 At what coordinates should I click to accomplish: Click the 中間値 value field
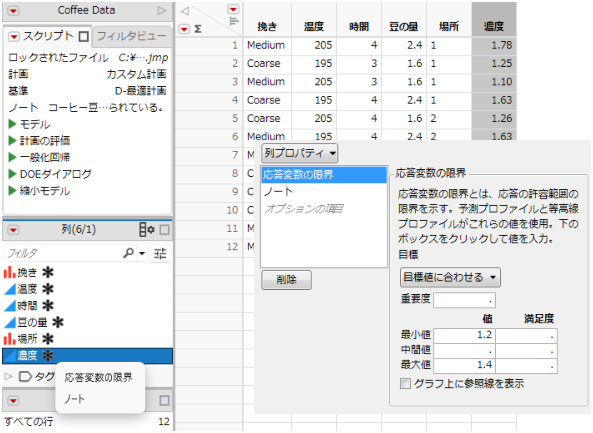464,351
